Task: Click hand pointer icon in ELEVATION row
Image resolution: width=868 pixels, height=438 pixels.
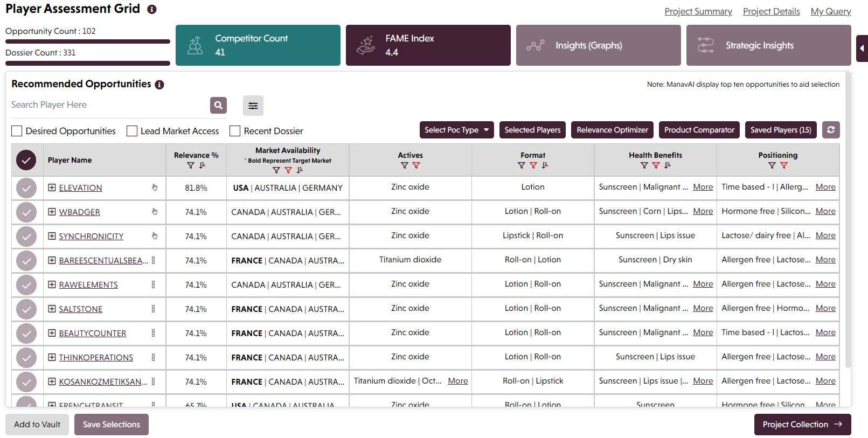Action: (x=155, y=187)
